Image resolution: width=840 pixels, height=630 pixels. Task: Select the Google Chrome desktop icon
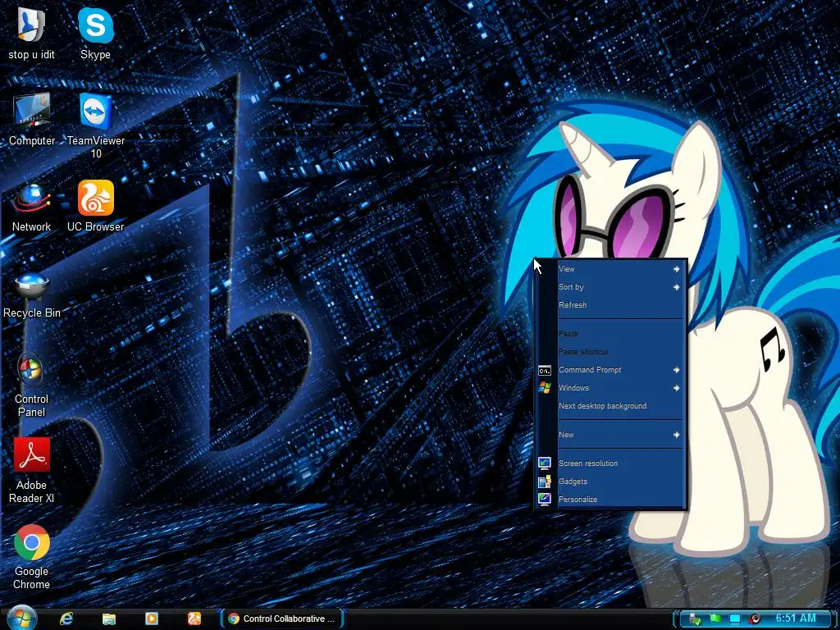pos(32,557)
